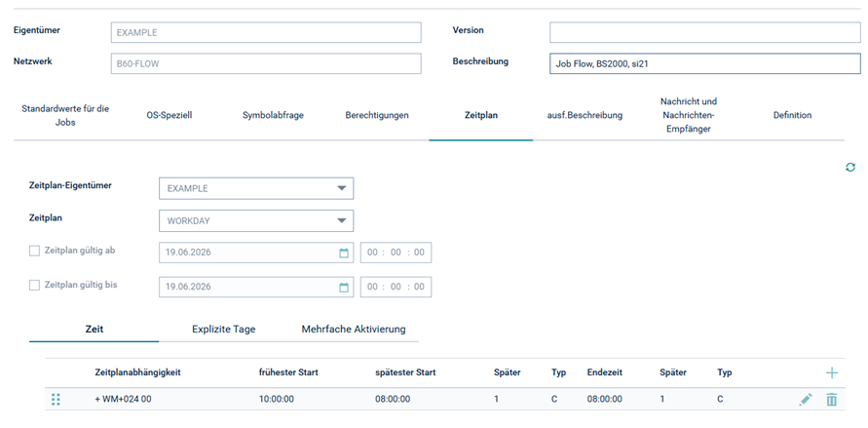Open the ausf.Beschreibung tab

pos(585,115)
